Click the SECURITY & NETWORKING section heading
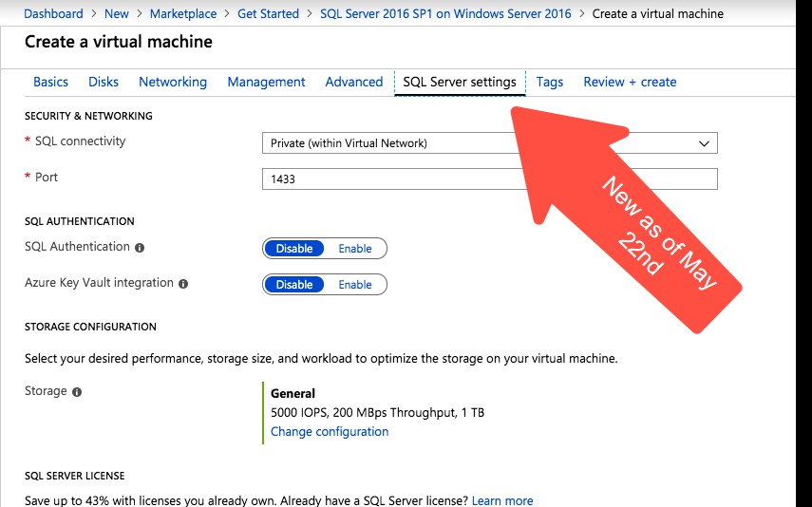The height and width of the screenshot is (507, 812). pyautogui.click(x=88, y=116)
